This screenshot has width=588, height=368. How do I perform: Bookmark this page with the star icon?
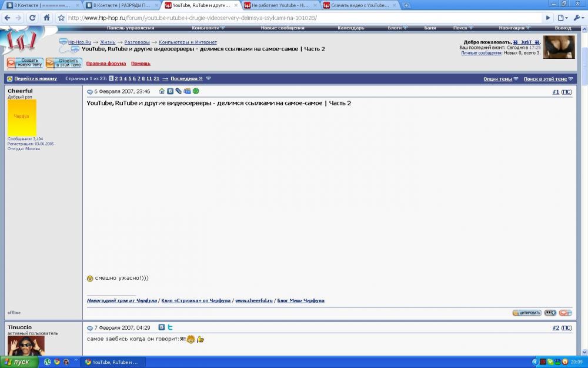click(61, 18)
